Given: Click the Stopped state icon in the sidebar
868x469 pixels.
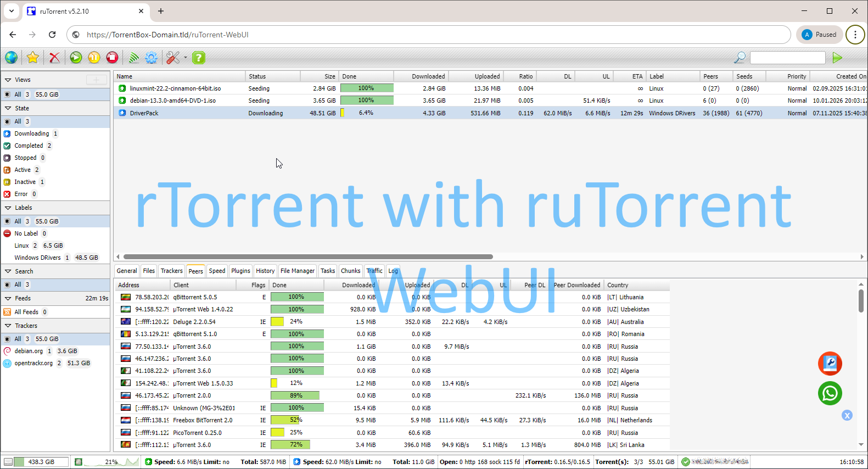Looking at the screenshot, I should 7,158.
